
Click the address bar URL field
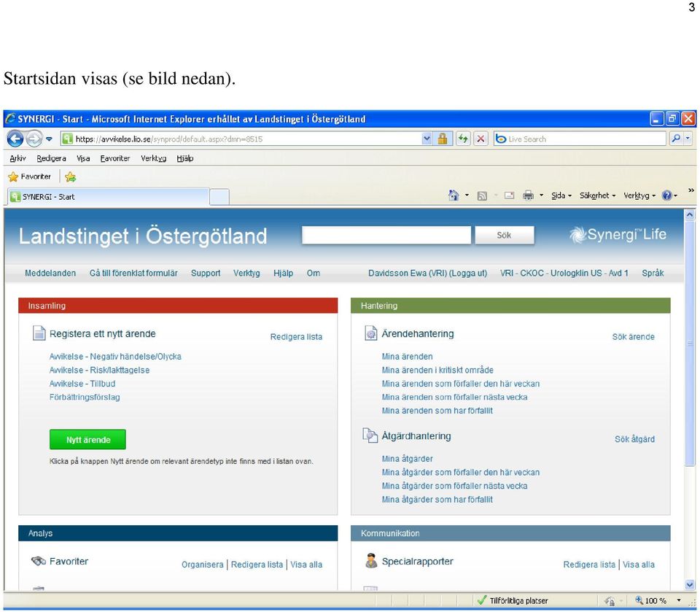(x=241, y=139)
